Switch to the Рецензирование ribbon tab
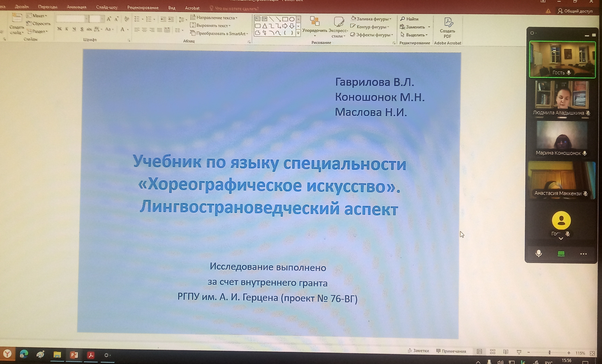The image size is (602, 364). coord(143,7)
